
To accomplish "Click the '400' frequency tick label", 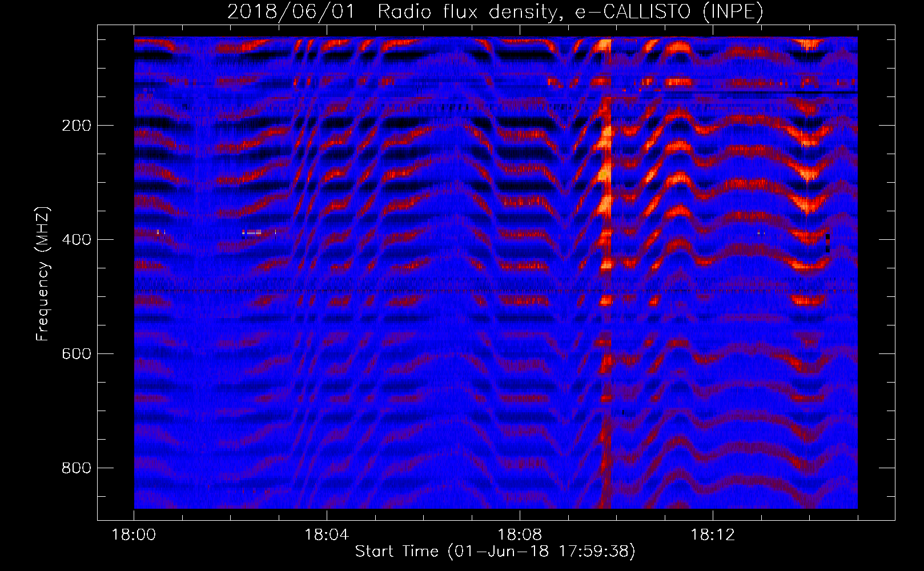I will pyautogui.click(x=77, y=239).
